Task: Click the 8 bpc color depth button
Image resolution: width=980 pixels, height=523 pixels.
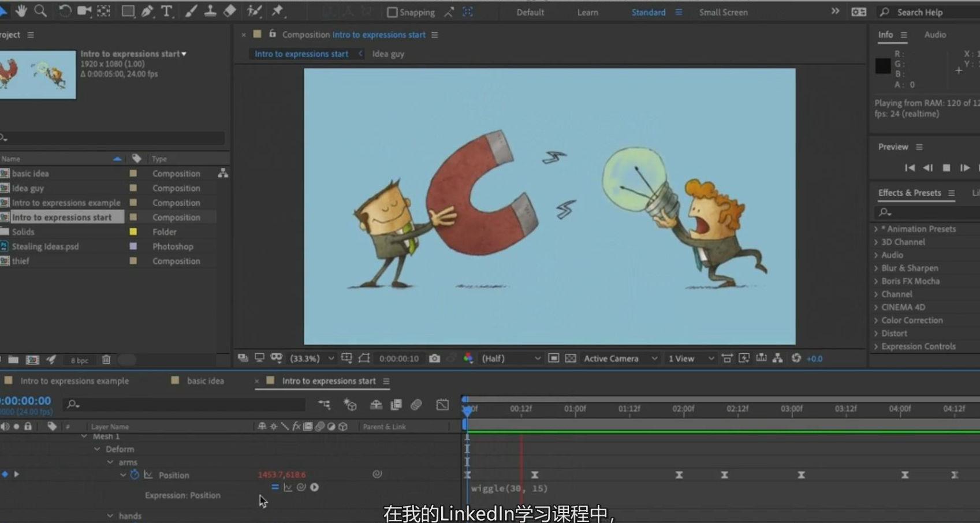Action: coord(79,360)
